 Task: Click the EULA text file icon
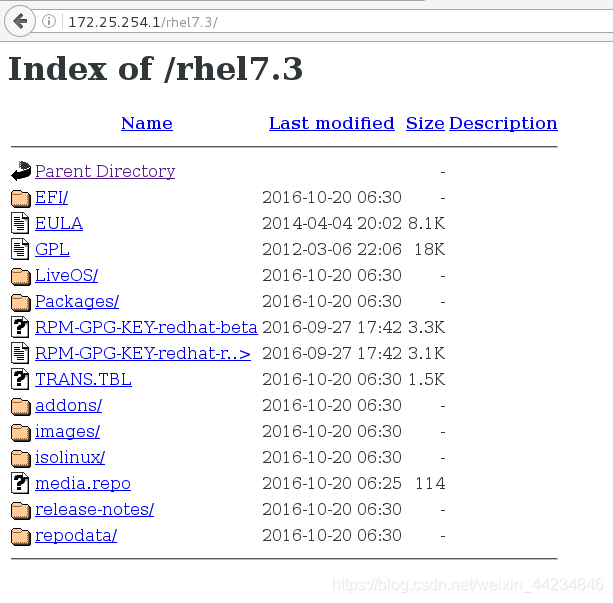20,223
